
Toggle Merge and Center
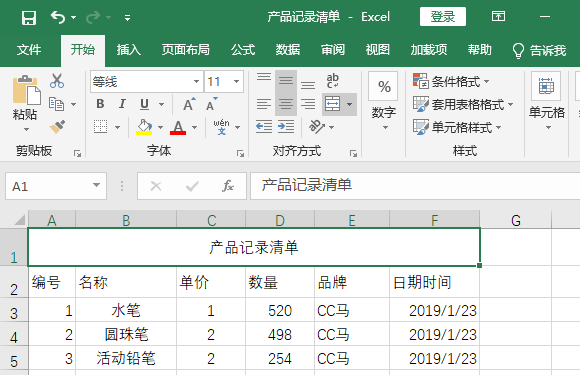(x=332, y=104)
